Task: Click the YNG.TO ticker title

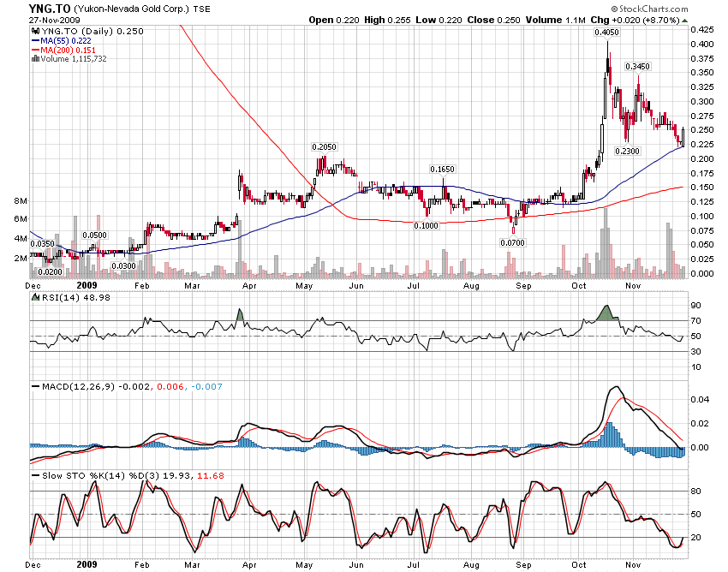Action: pyautogui.click(x=50, y=9)
